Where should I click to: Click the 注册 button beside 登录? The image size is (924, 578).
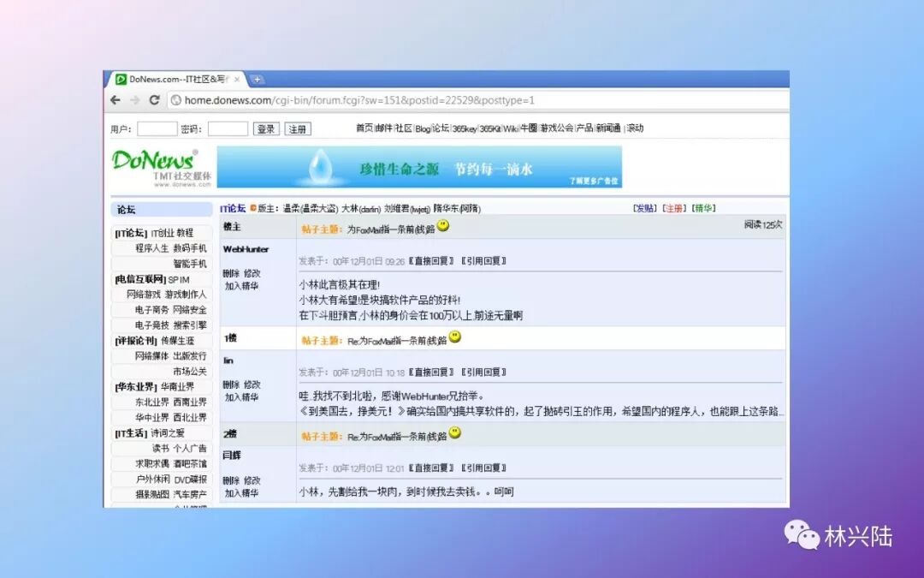pos(298,128)
